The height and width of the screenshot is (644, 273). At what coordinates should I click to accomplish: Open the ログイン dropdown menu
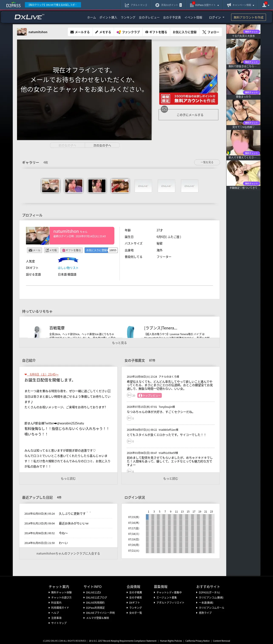click(216, 17)
